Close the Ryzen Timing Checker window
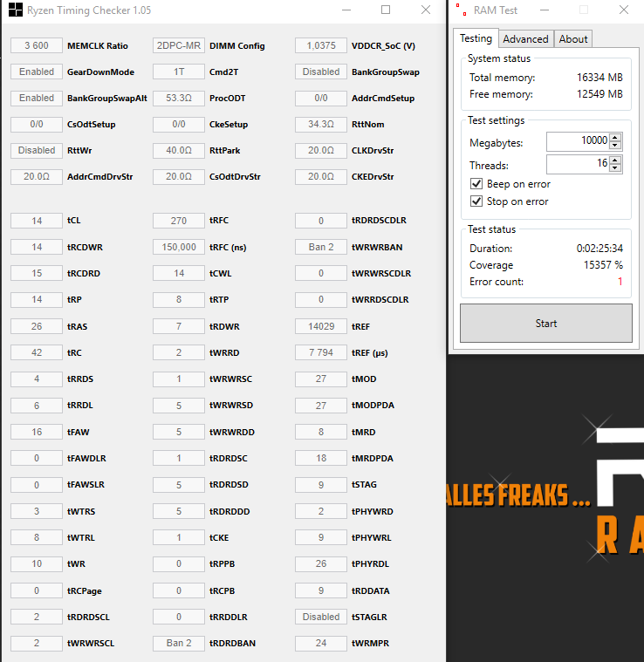 [x=426, y=10]
